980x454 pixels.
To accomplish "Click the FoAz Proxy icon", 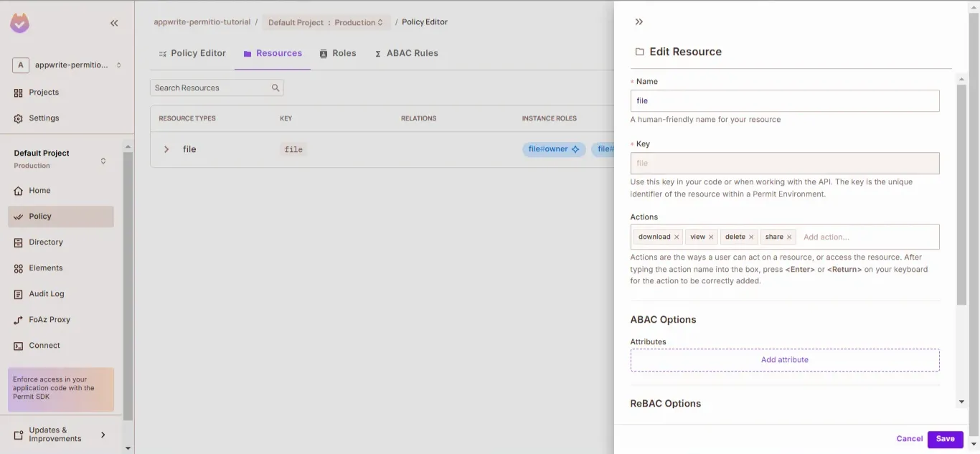I will (x=19, y=320).
